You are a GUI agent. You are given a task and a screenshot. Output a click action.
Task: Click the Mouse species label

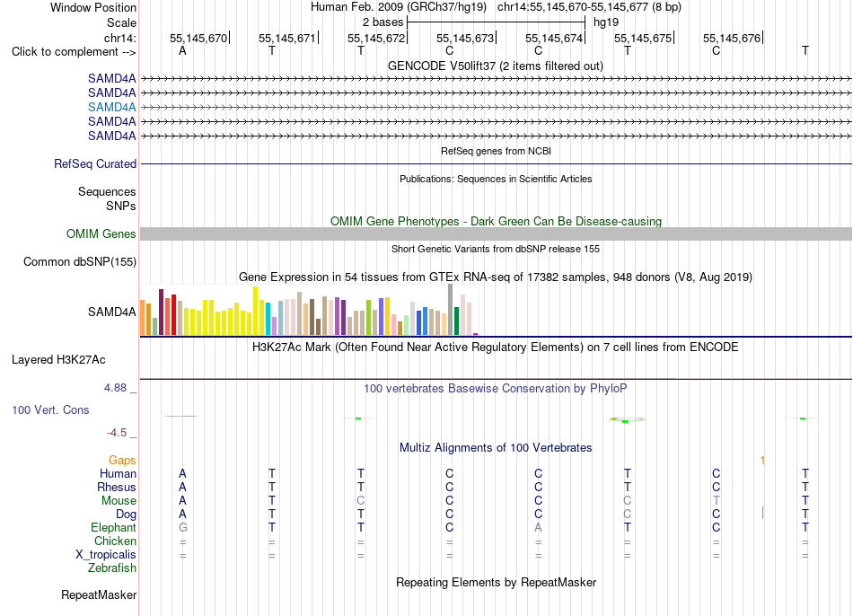click(x=119, y=501)
